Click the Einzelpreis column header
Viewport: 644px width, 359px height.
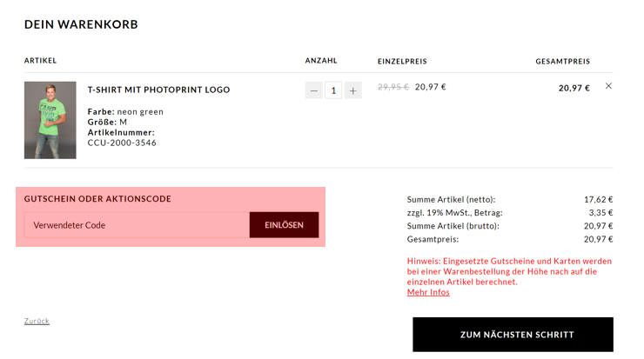pos(402,62)
